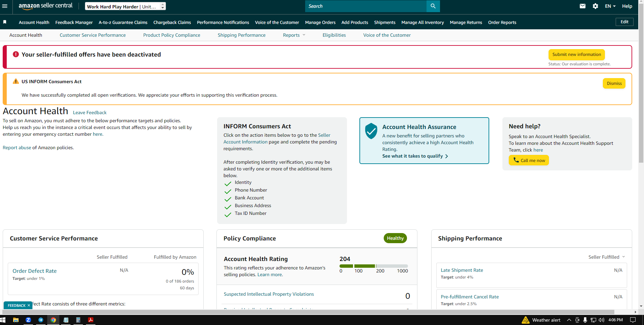Image resolution: width=644 pixels, height=325 pixels.
Task: Open Notepad from the taskbar
Action: coord(66,320)
